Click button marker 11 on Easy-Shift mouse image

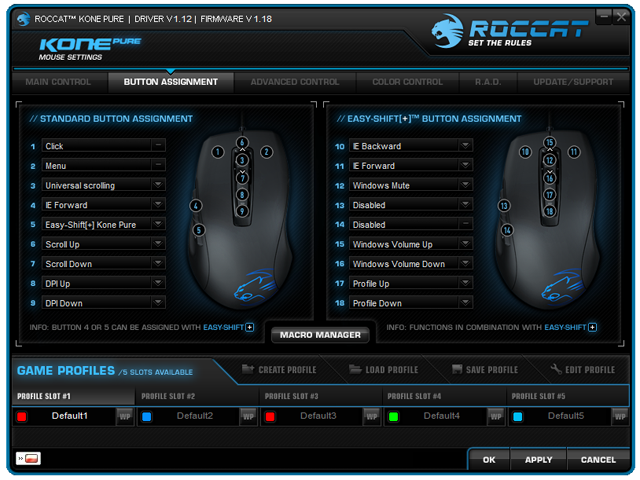574,152
